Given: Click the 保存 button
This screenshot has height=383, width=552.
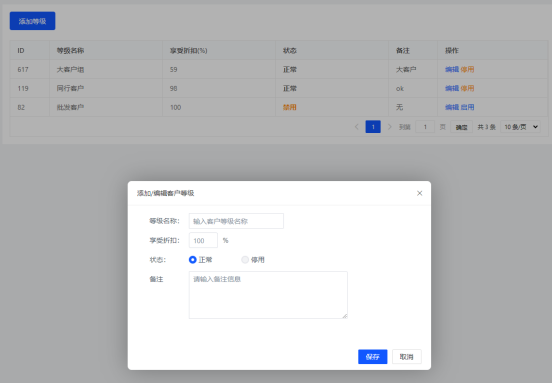Looking at the screenshot, I should (372, 357).
